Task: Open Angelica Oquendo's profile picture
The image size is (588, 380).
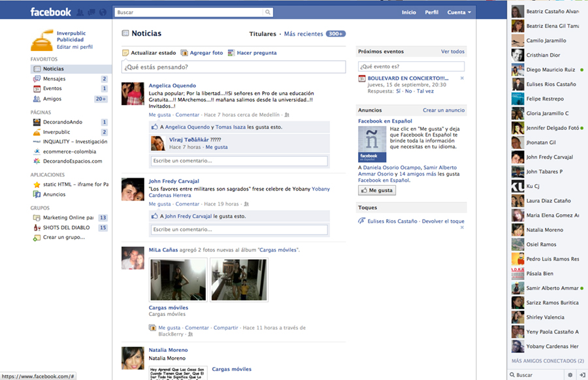Action: click(x=133, y=93)
